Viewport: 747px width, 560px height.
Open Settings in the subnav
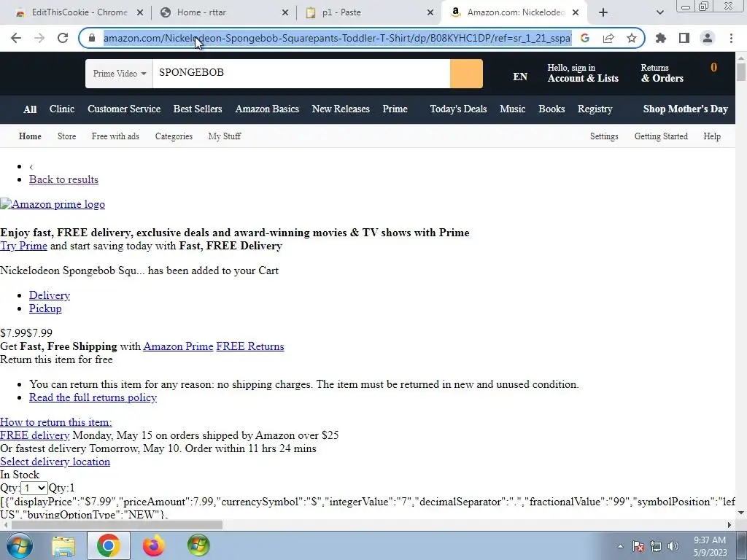click(x=604, y=136)
